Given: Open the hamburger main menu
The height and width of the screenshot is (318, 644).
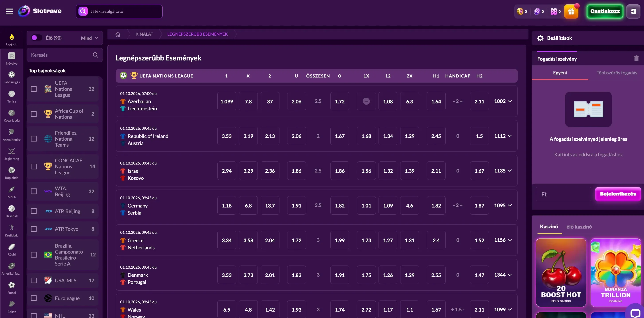Looking at the screenshot, I should [9, 11].
